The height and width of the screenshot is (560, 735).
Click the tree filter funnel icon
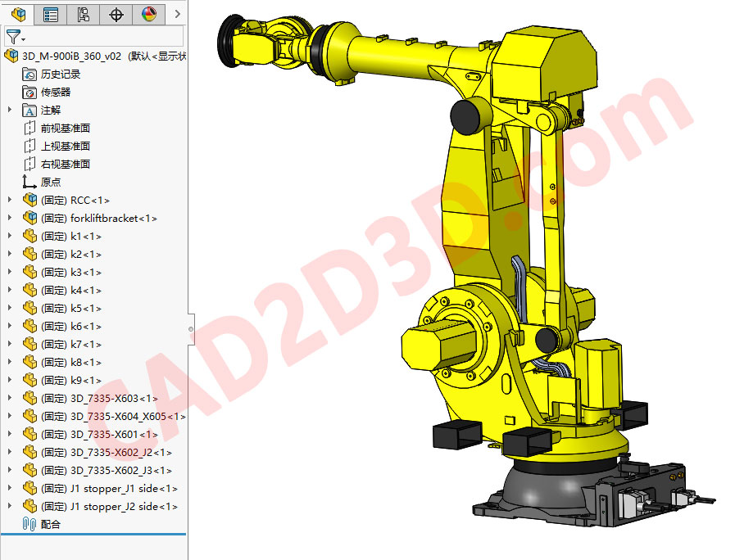click(15, 35)
